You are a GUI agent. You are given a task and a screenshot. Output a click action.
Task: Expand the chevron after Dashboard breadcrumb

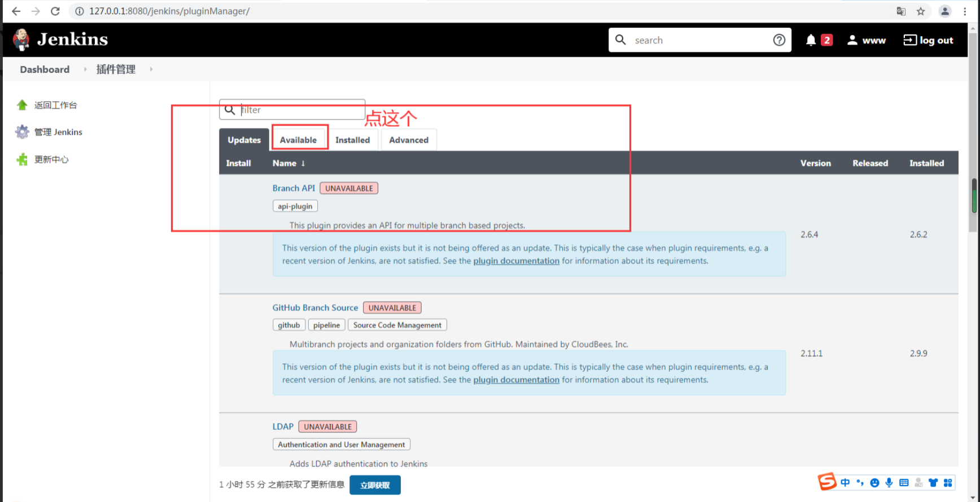pos(85,69)
